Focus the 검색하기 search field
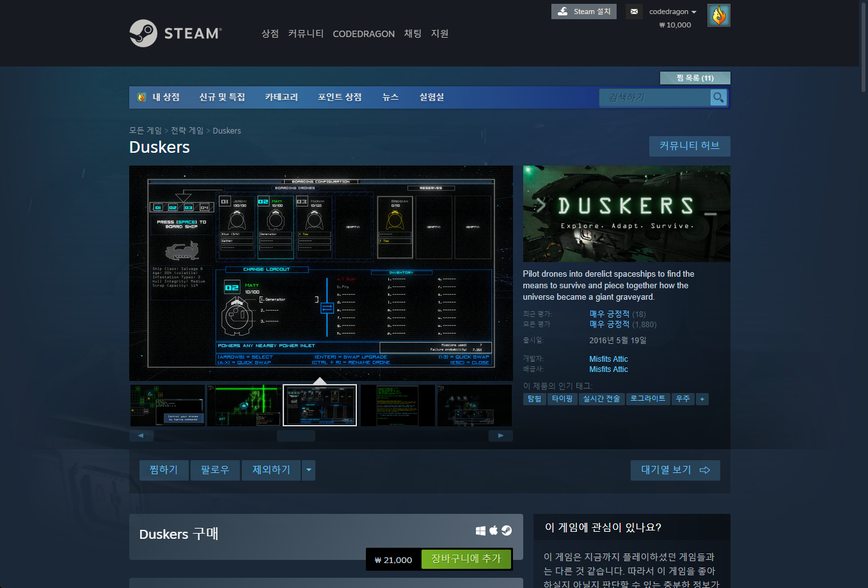This screenshot has width=868, height=588. coord(655,97)
